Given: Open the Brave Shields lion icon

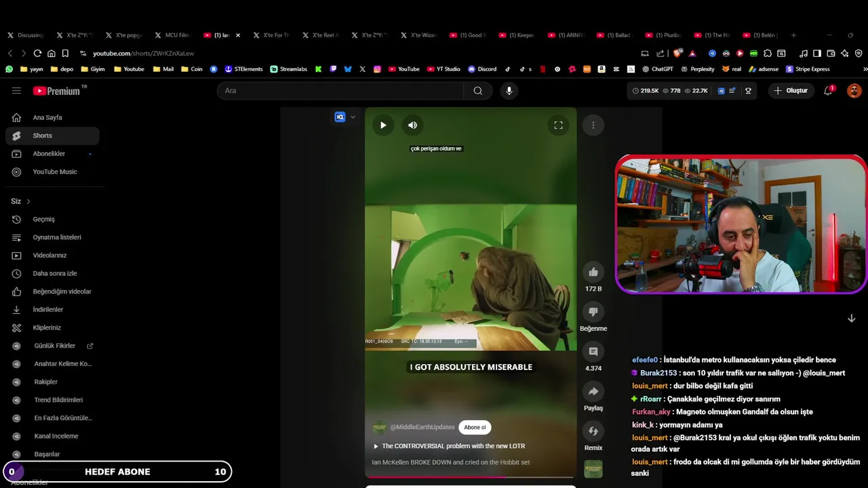Looking at the screenshot, I should [678, 53].
